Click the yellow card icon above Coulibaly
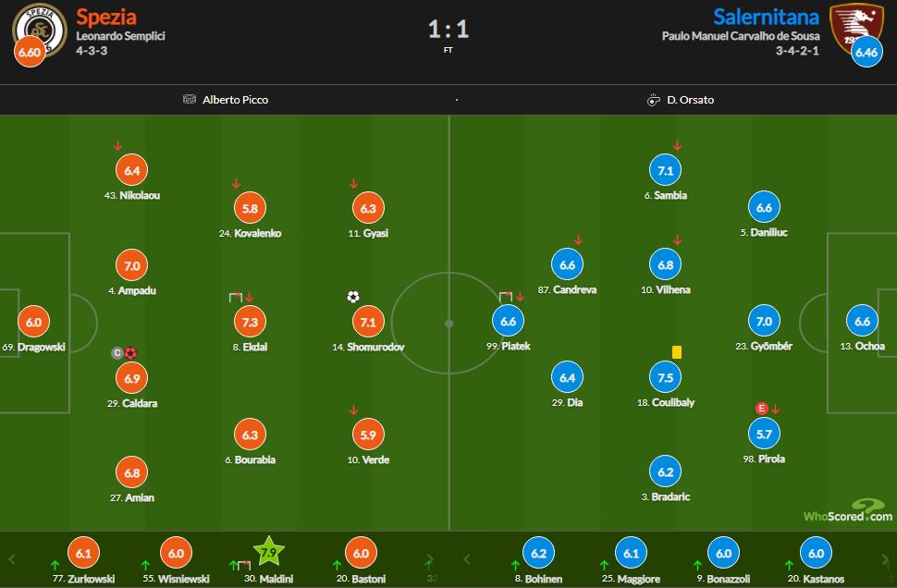This screenshot has width=897, height=588. point(676,352)
